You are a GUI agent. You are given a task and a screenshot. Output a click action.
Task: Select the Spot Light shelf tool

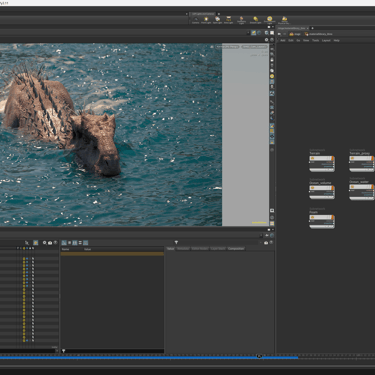click(217, 20)
